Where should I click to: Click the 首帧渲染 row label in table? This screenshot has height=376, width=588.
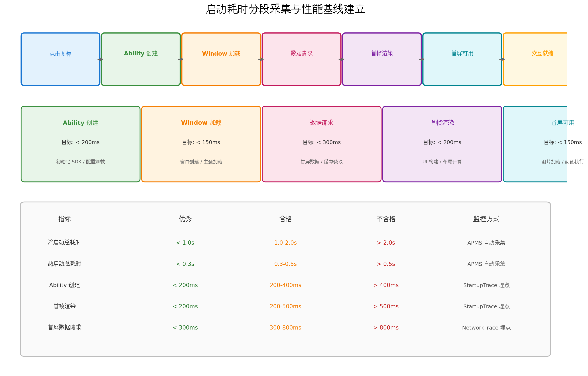65,306
